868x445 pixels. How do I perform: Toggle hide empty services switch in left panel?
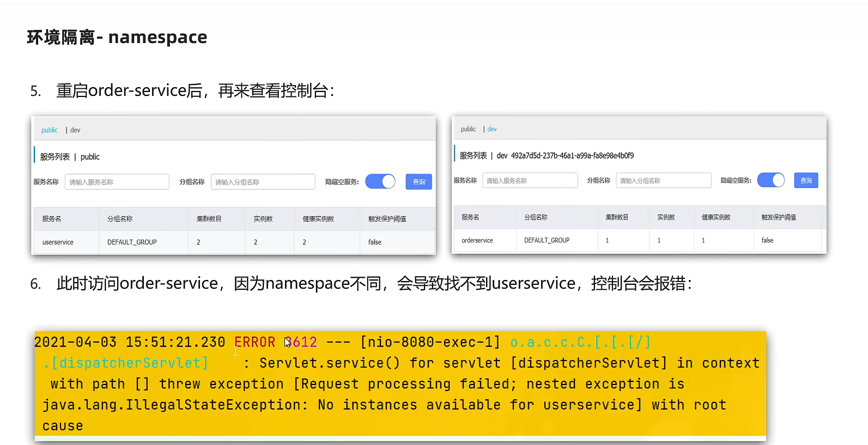pyautogui.click(x=380, y=181)
